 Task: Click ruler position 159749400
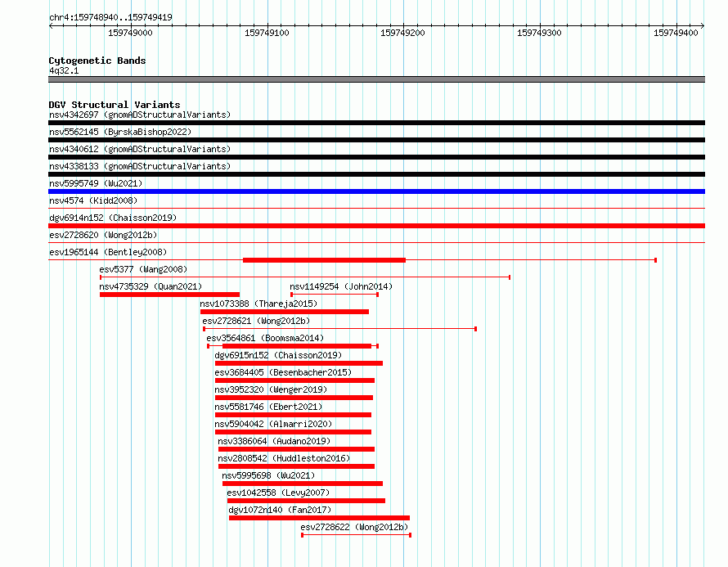676,33
